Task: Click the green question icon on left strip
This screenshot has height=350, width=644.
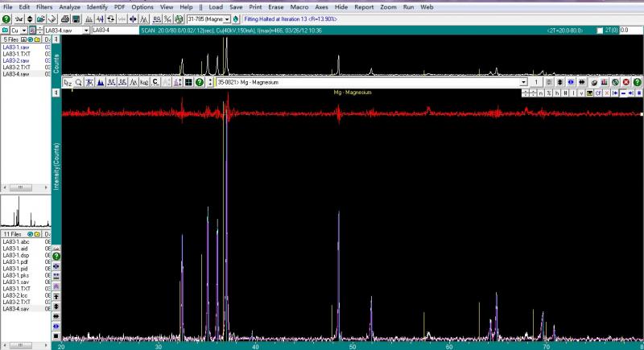Action: [x=56, y=256]
